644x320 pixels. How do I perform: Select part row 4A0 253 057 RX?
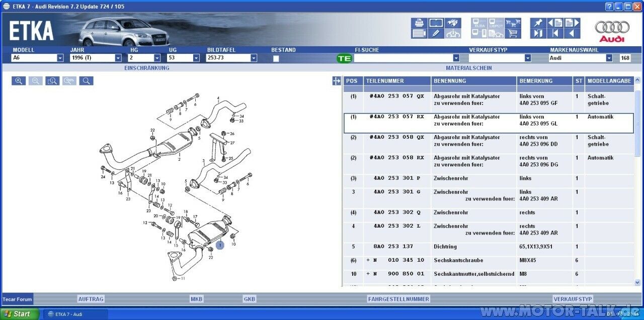pyautogui.click(x=489, y=123)
